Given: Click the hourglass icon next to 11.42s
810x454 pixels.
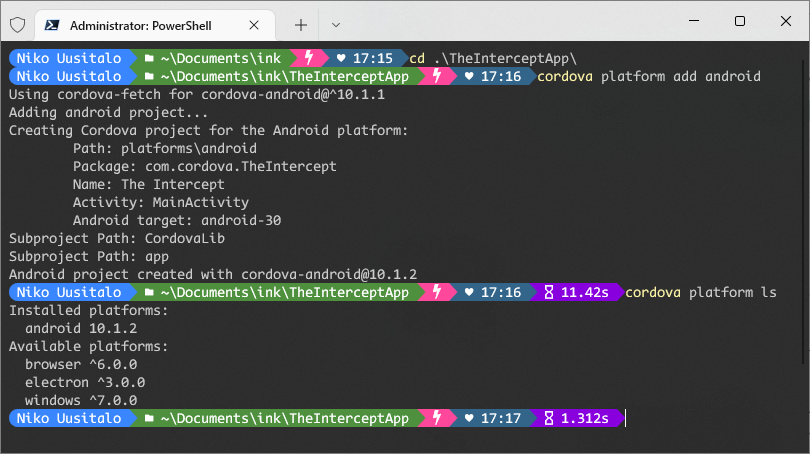Looking at the screenshot, I should coord(549,292).
